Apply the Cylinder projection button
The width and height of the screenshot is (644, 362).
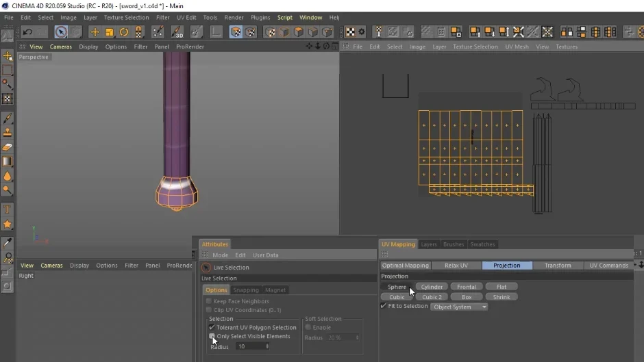(432, 287)
